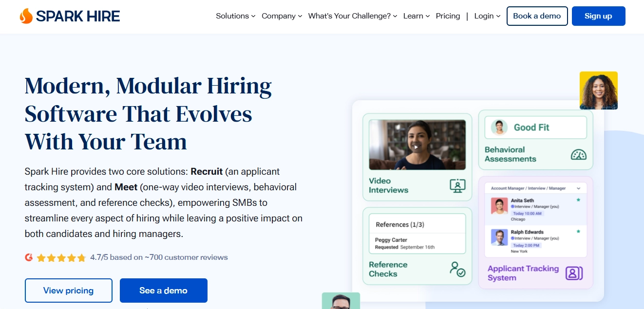Click the behavioral assessments gauge icon
Viewport: 644px width, 309px height.
point(578,154)
